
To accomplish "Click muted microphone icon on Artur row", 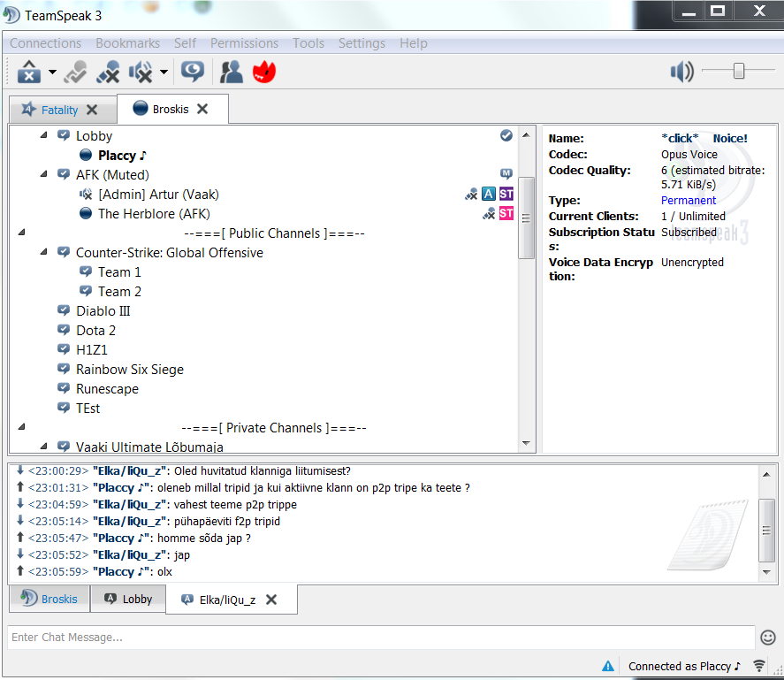I will 471,195.
